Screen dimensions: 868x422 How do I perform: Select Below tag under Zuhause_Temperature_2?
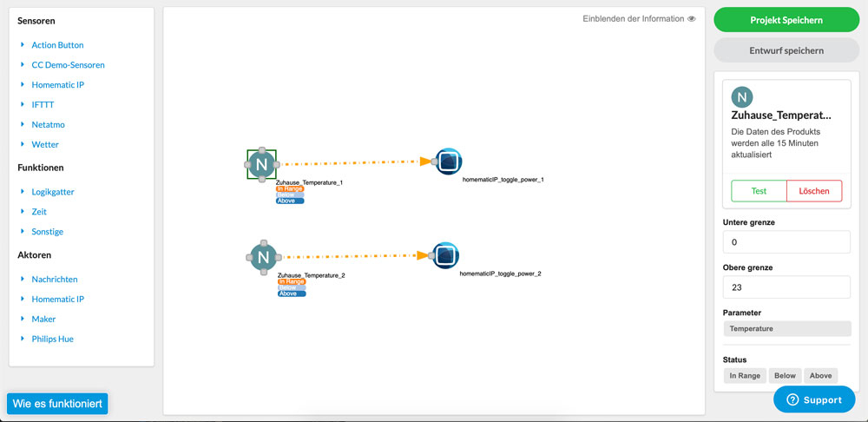pyautogui.click(x=292, y=287)
